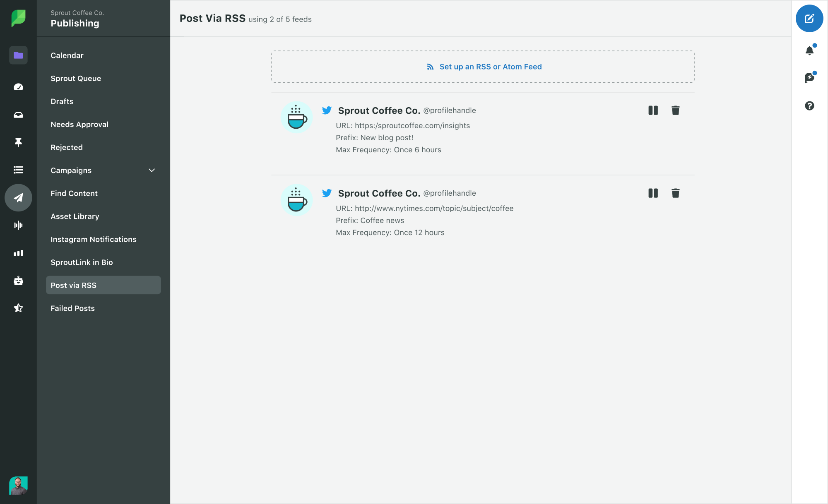
Task: Open the notifications bell
Action: (809, 50)
